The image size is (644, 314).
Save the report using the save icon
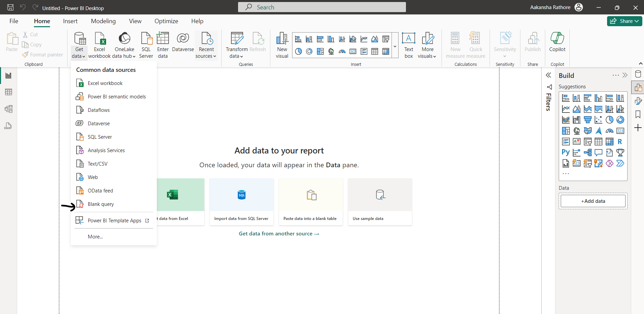10,7
